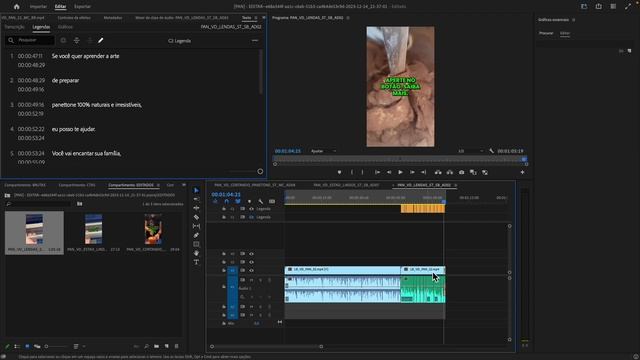Open Gráficos essenciais panel menu
This screenshot has width=640, height=360.
pyautogui.click(x=573, y=20)
